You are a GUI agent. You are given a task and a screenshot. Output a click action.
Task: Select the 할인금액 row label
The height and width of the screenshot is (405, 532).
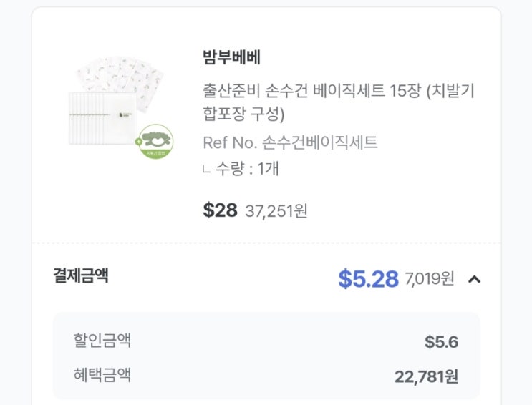coord(102,341)
